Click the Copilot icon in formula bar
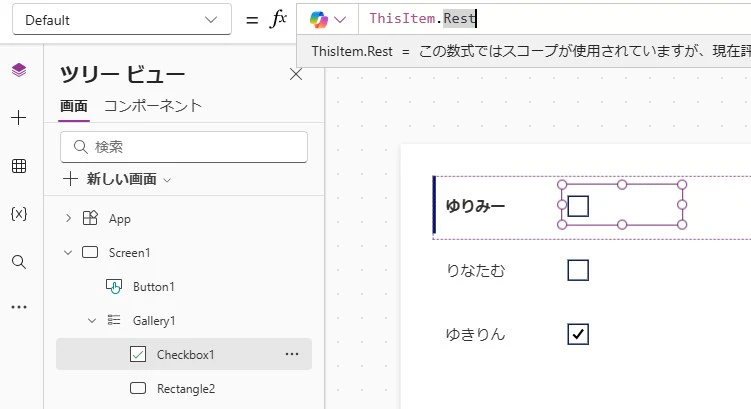Viewport: 751px width, 409px height. tap(319, 20)
